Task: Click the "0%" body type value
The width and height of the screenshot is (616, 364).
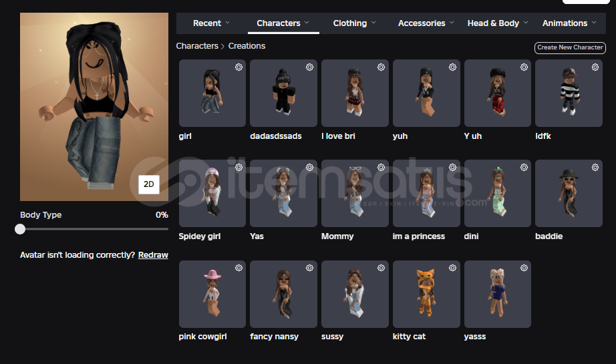Action: pos(162,215)
